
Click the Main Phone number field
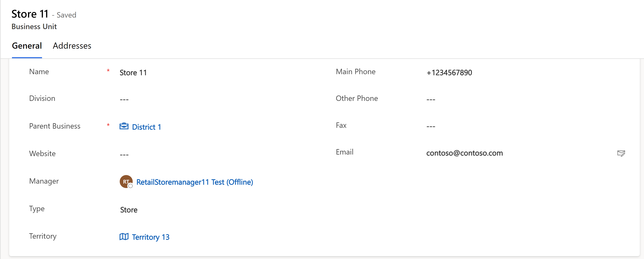[525, 73]
